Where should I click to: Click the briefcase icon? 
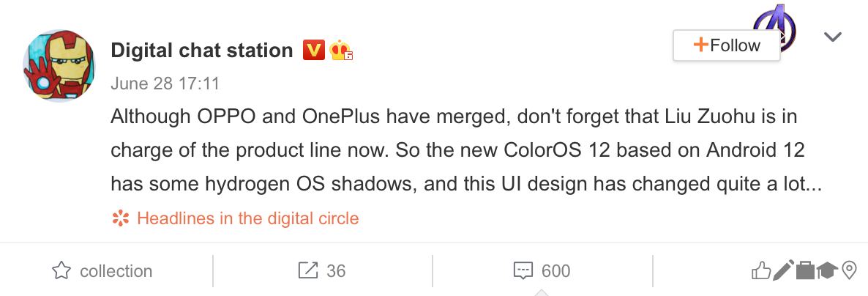click(805, 271)
